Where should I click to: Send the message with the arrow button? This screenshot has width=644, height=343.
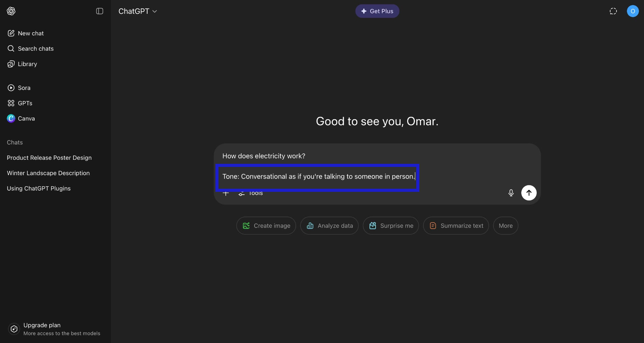(529, 193)
